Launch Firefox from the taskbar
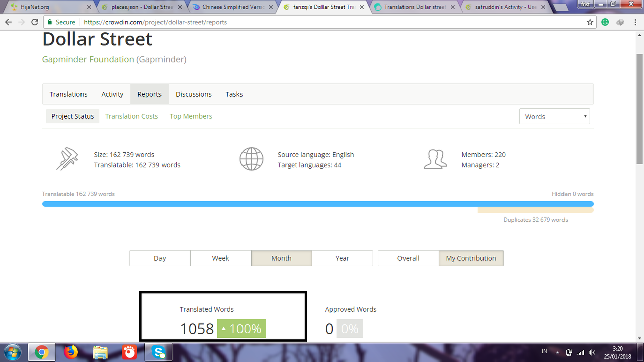The height and width of the screenshot is (362, 644). pos(71,352)
